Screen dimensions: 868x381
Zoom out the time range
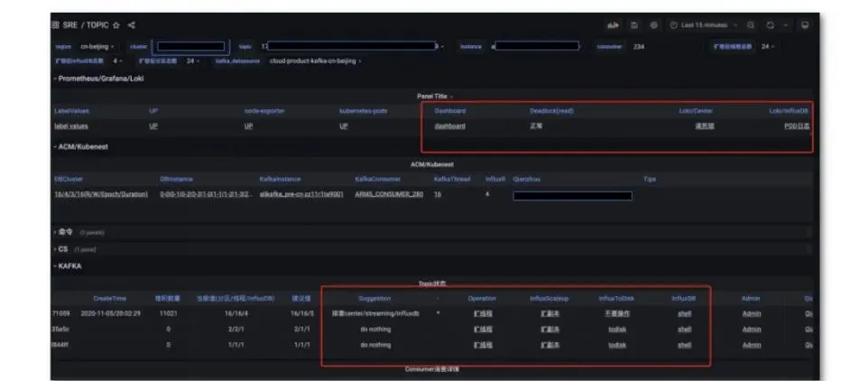(x=751, y=25)
